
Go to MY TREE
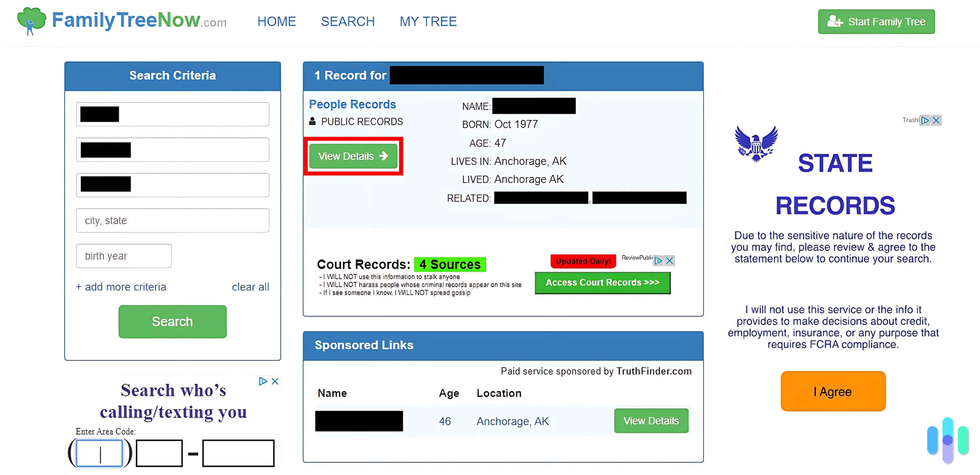(x=428, y=22)
